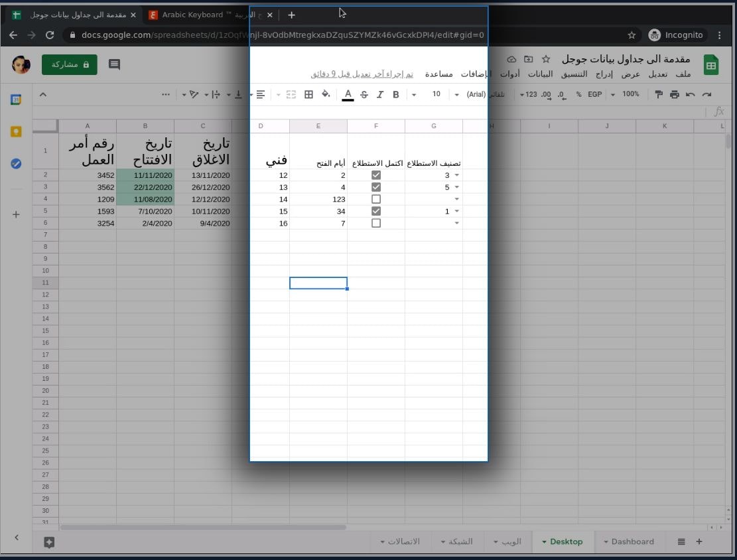Open rating dropdown showing 1 in row 5

456,211
